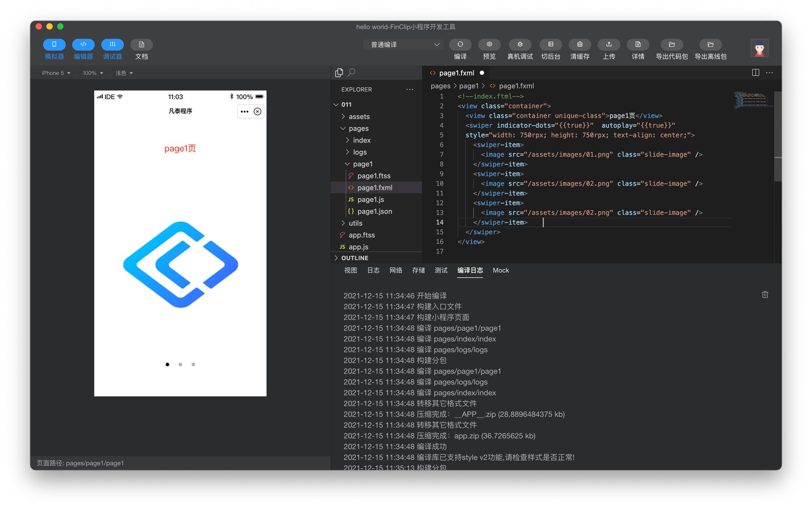Image resolution: width=812 pixels, height=510 pixels.
Task: Toggle the simulator (模拟器) panel
Action: [x=54, y=44]
